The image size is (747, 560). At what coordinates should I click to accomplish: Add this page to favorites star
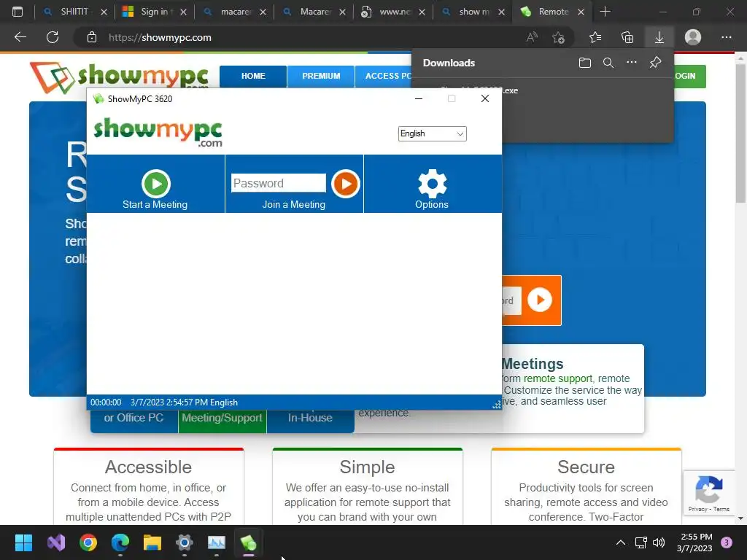pos(558,37)
